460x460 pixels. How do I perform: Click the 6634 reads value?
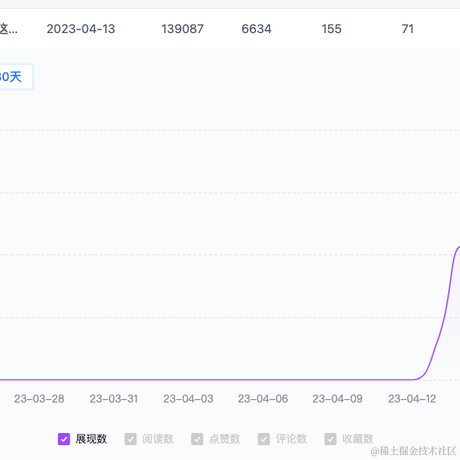[256, 29]
